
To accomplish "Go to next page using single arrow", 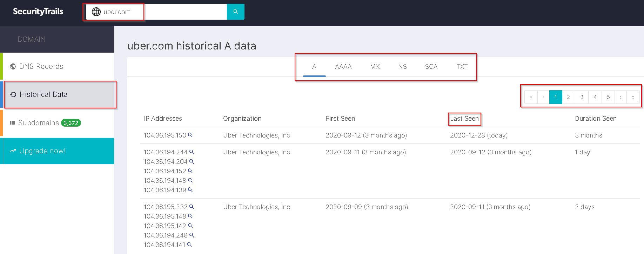I will (x=620, y=97).
